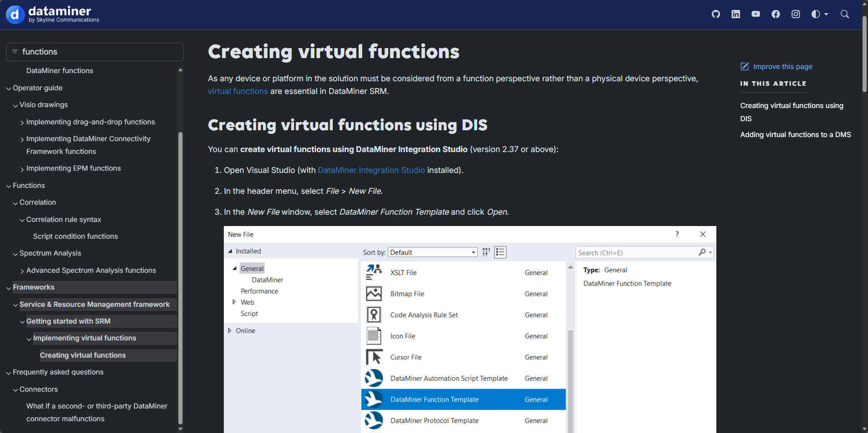
Task: Collapse the Operator guide section
Action: point(9,89)
